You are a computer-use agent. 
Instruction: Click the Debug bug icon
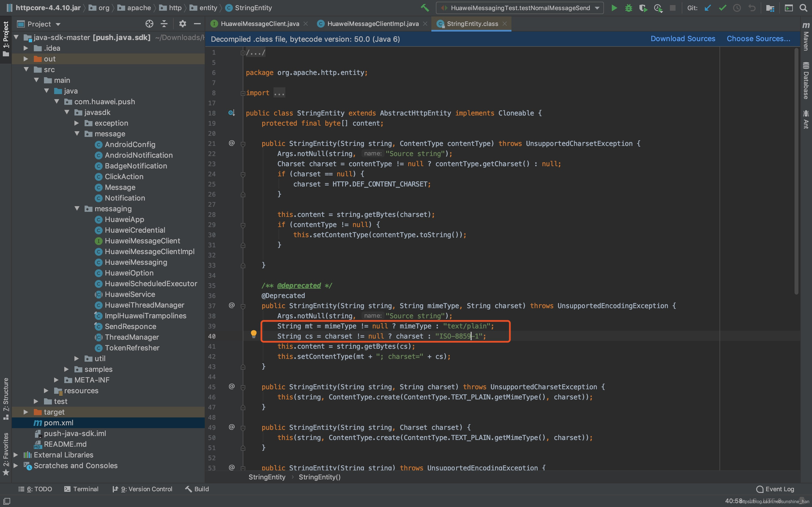tap(628, 8)
